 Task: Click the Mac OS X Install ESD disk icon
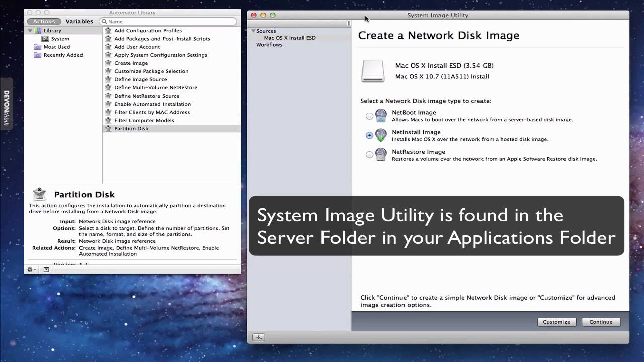coord(373,71)
